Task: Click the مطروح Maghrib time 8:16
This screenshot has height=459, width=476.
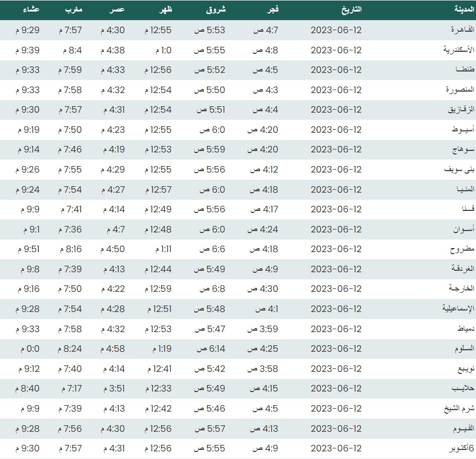Action: (70, 249)
